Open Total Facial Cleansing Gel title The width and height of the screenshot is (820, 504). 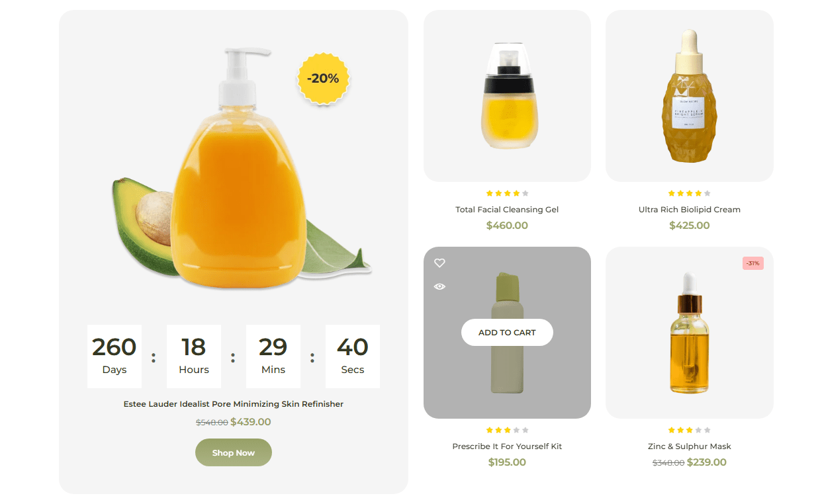point(507,209)
